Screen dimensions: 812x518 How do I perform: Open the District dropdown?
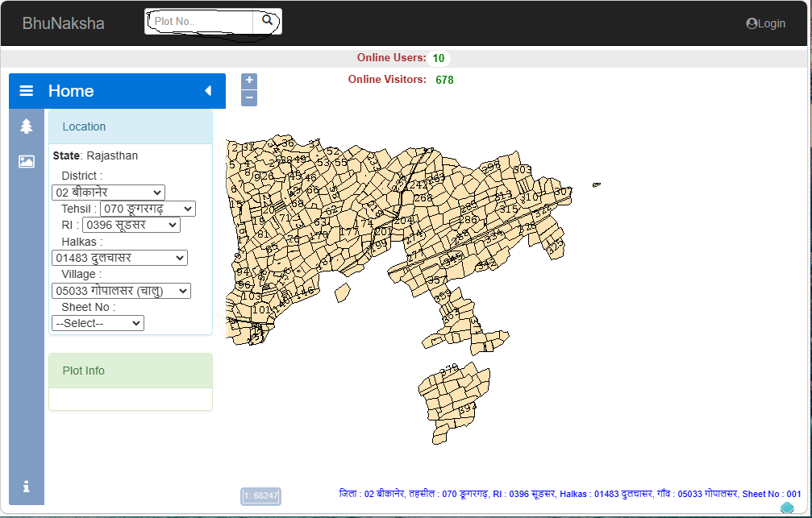(108, 193)
